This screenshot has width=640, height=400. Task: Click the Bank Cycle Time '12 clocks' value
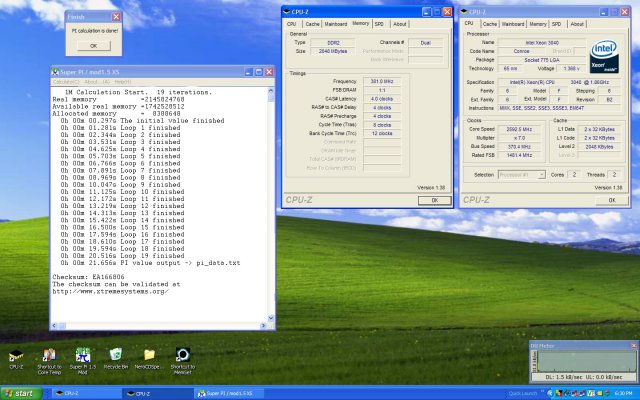coord(382,133)
